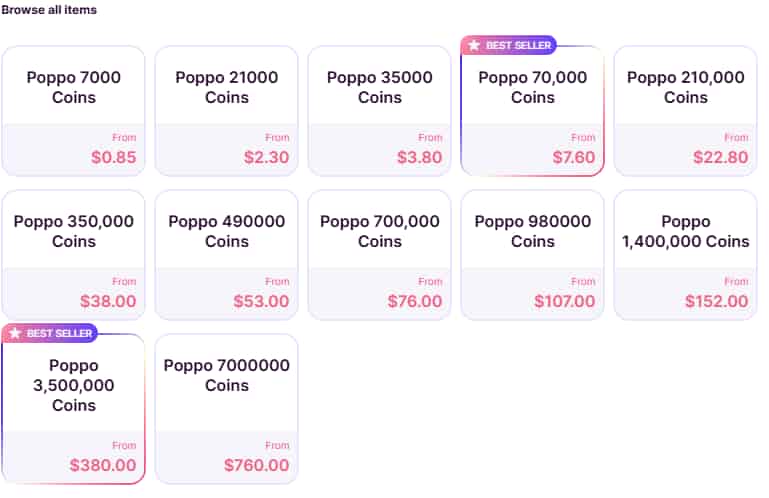Choose the Poppo 21000 Coins item
The image size is (769, 498).
[227, 110]
